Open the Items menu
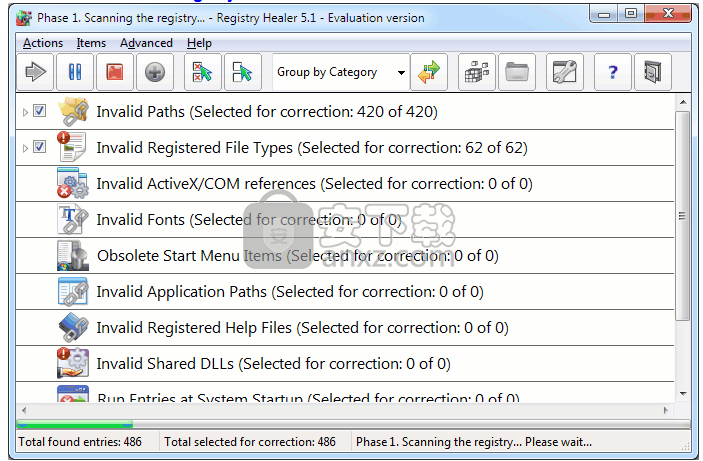The width and height of the screenshot is (703, 461). coord(91,43)
